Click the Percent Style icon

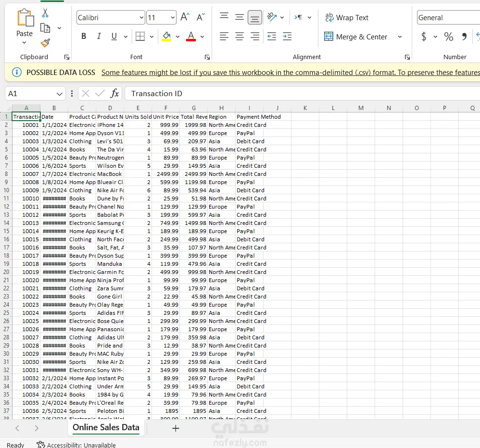448,37
